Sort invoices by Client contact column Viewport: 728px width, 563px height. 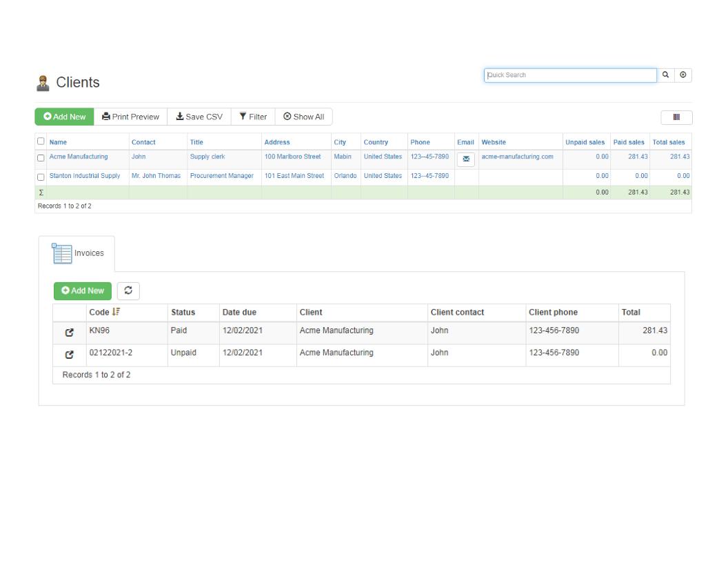click(457, 312)
